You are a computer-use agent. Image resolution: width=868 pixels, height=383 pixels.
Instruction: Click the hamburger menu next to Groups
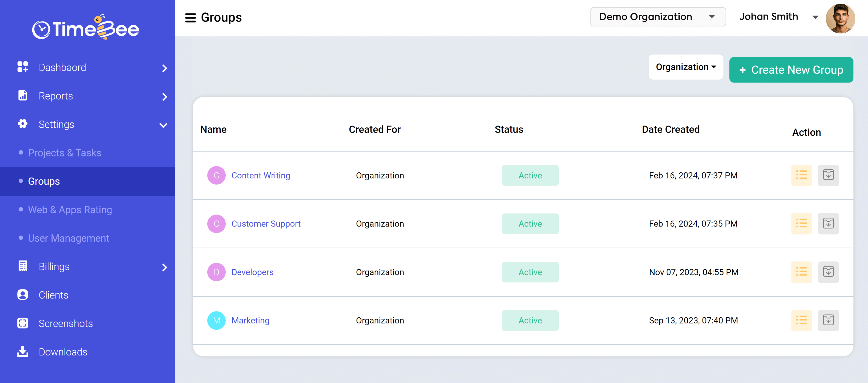tap(190, 17)
